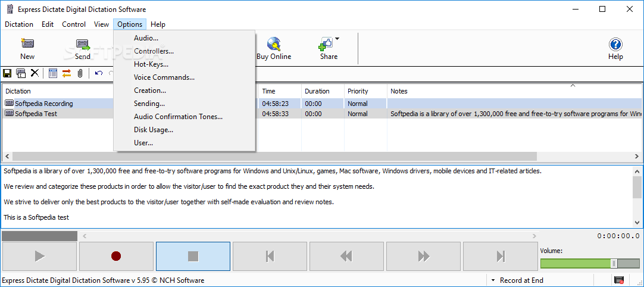Select Audio... from Options menu

tap(185, 38)
